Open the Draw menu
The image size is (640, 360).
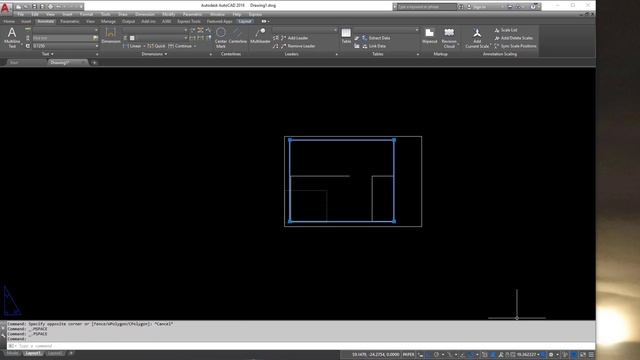tap(122, 14)
